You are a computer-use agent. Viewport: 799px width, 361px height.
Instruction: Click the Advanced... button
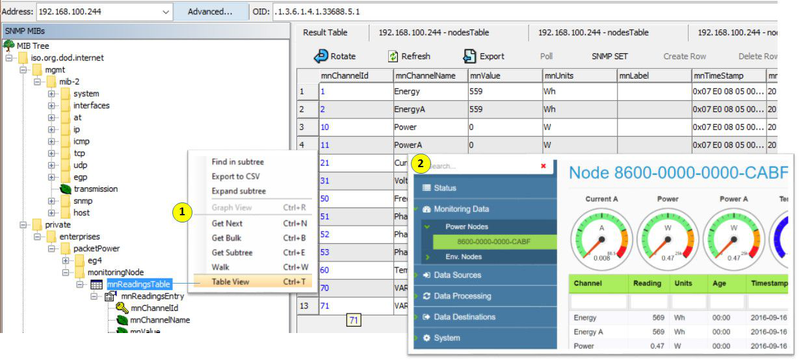[210, 11]
